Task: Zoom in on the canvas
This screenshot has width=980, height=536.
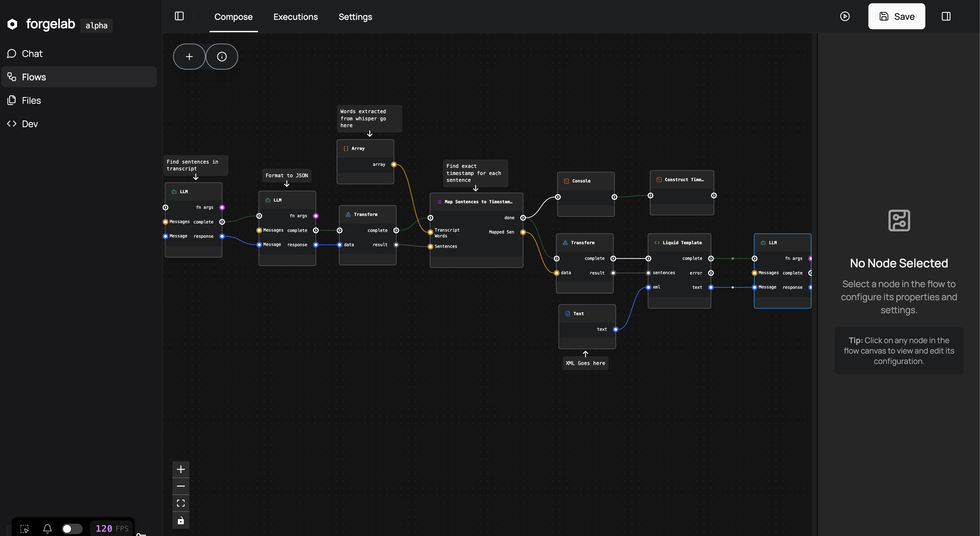Action: (181, 469)
